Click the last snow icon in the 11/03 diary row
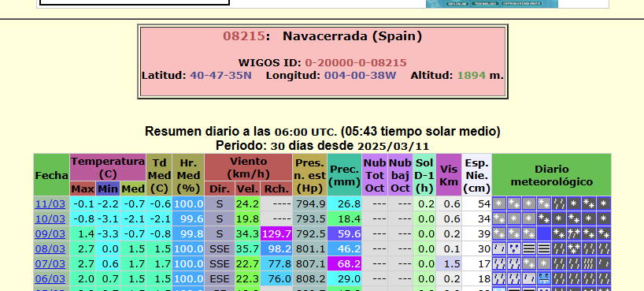 [x=603, y=203]
